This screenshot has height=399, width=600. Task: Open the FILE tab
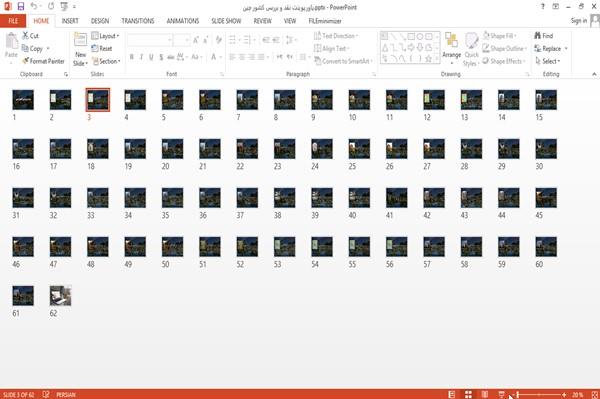point(13,21)
